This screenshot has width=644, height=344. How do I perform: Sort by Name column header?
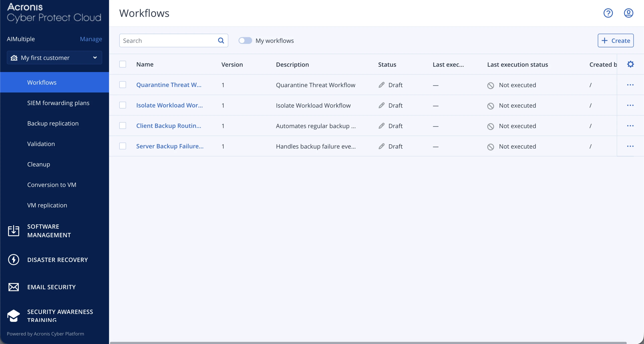point(145,64)
